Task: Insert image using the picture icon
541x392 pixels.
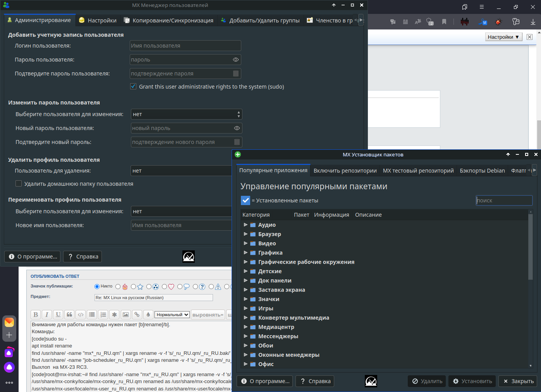Action: click(125, 315)
